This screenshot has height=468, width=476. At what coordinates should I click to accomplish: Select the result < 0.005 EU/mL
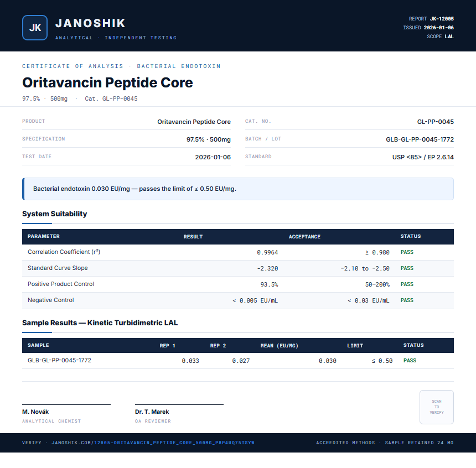coord(255,301)
